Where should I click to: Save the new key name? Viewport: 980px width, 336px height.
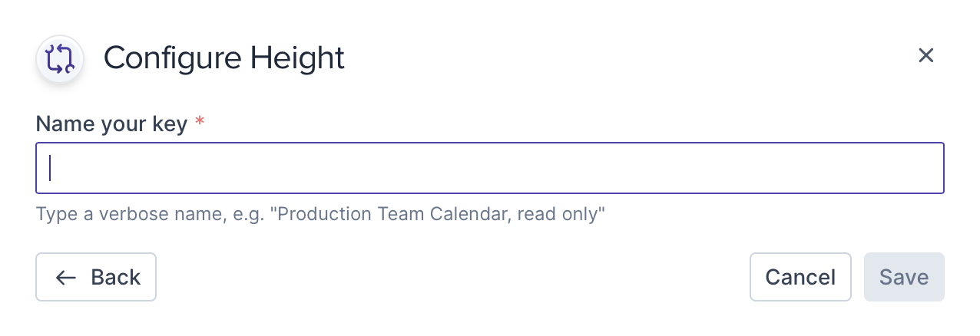[903, 277]
